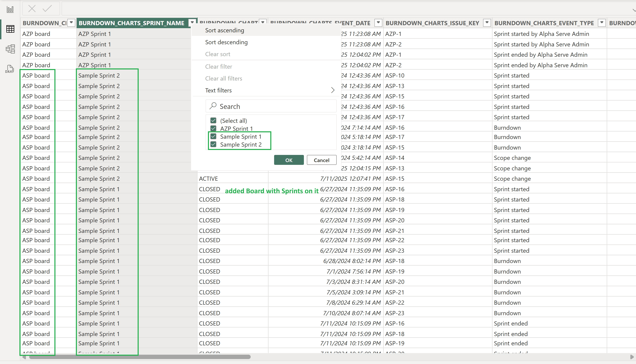Image resolution: width=636 pixels, height=364 pixels.
Task: Select the Table view icon in the sidebar
Action: (x=10, y=29)
